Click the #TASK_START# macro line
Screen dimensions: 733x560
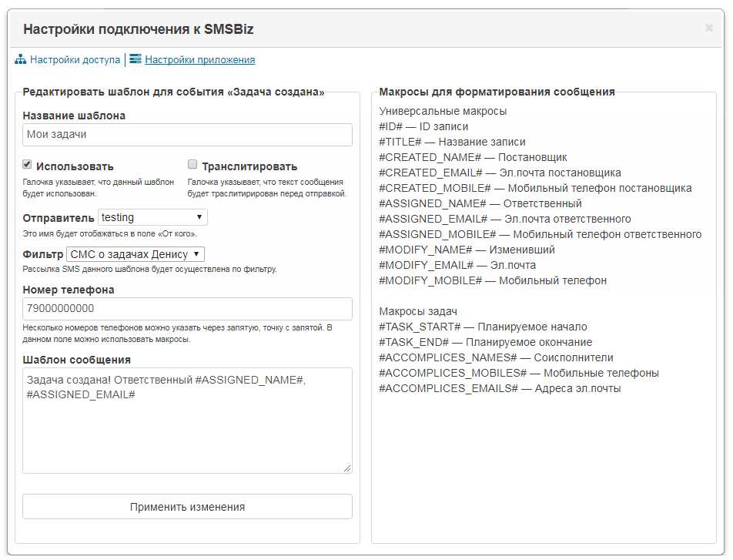click(483, 327)
